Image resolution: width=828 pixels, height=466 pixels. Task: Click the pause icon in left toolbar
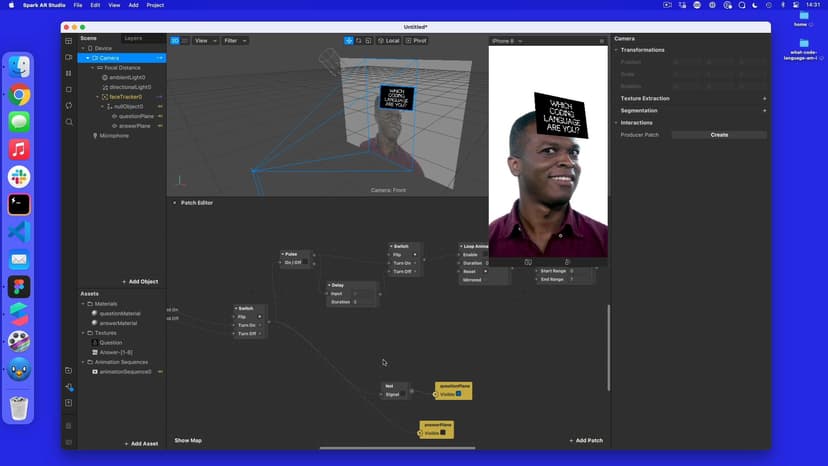(x=69, y=73)
